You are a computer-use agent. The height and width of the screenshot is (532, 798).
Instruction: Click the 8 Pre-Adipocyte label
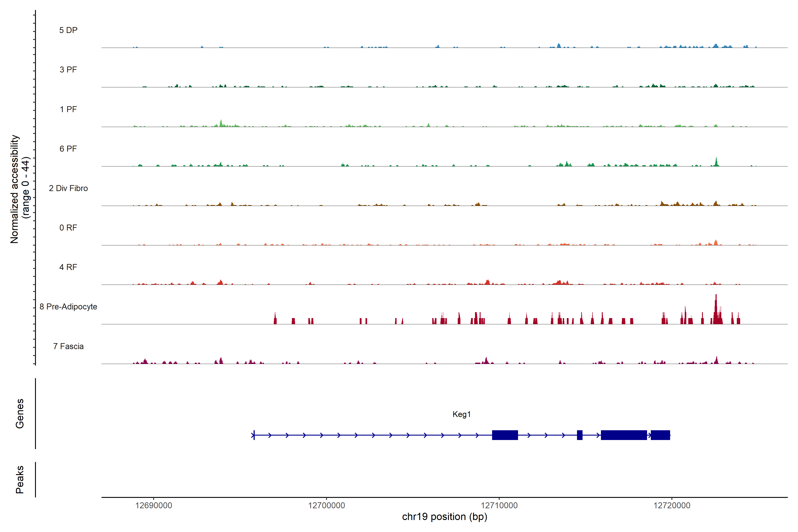tap(68, 307)
